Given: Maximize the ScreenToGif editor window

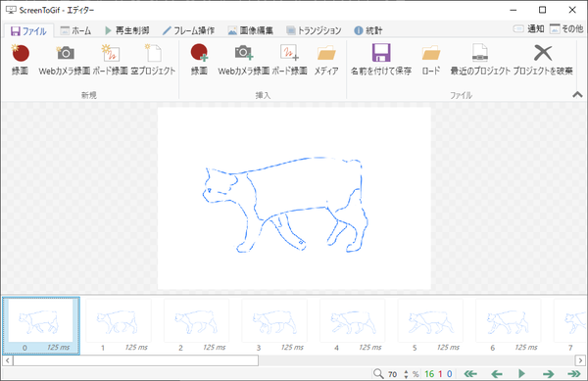Looking at the screenshot, I should tap(542, 10).
